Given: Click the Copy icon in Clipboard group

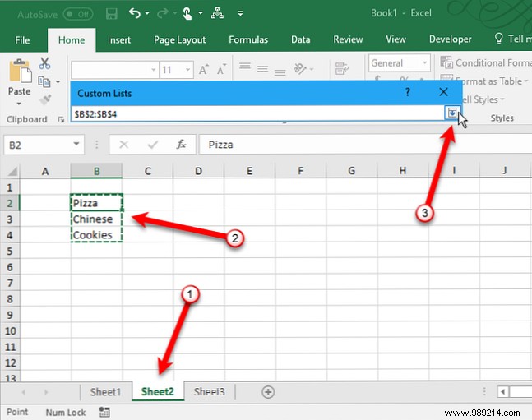Looking at the screenshot, I should pos(44,81).
